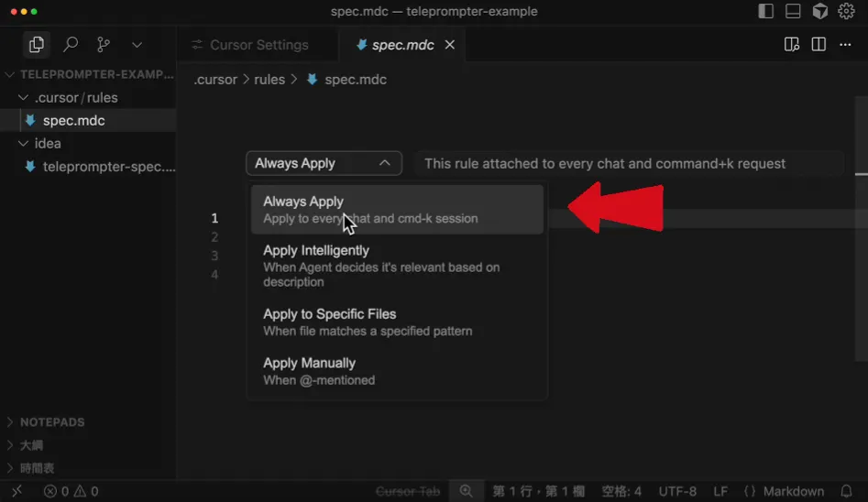Click the .cursor breadcrumb segment
The width and height of the screenshot is (868, 502).
pos(215,80)
